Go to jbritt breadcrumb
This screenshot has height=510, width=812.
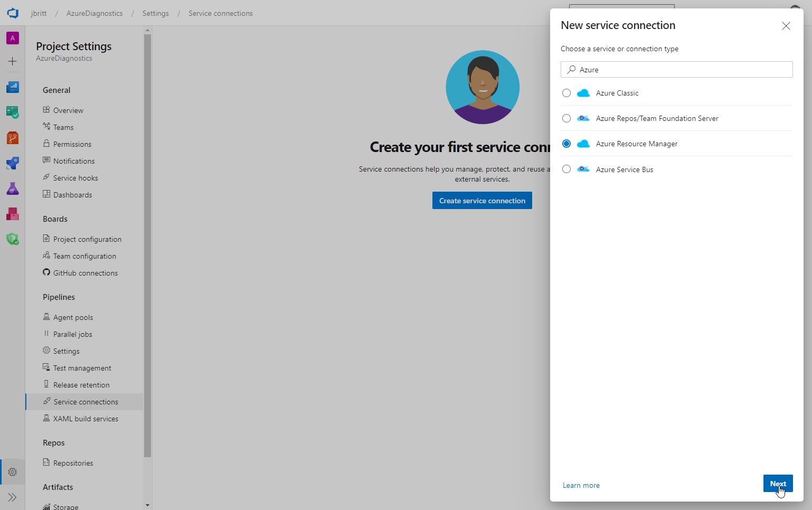tap(39, 13)
